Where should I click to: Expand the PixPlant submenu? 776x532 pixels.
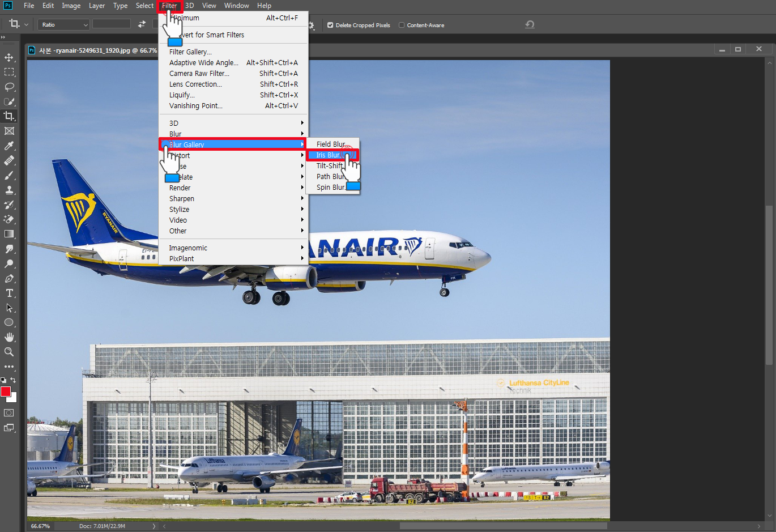click(233, 258)
